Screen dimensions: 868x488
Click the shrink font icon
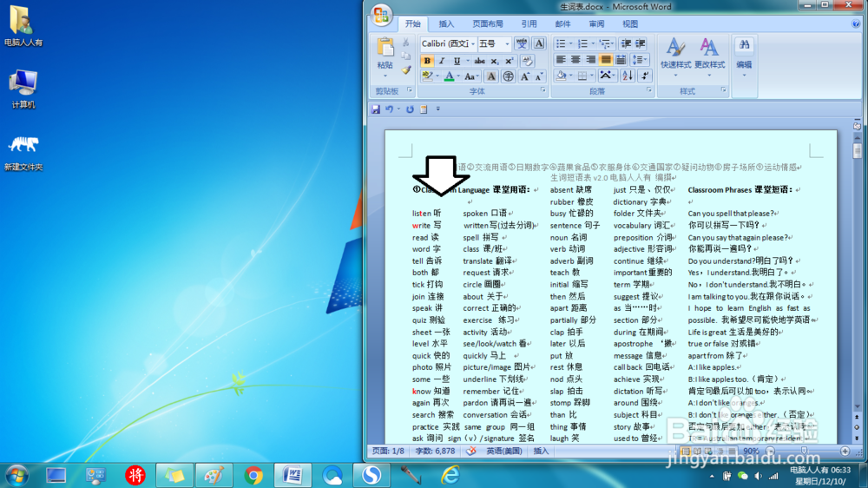point(539,76)
